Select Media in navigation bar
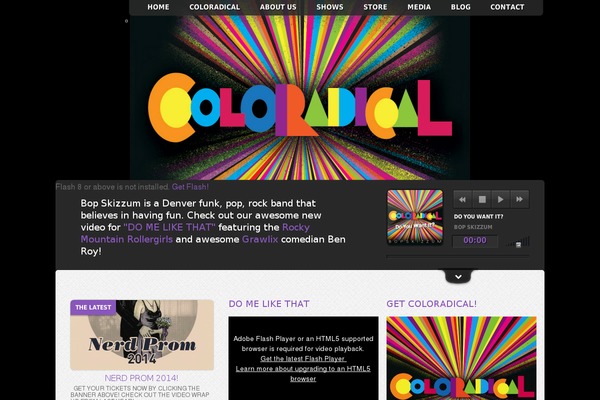The width and height of the screenshot is (600, 400). pos(419,7)
